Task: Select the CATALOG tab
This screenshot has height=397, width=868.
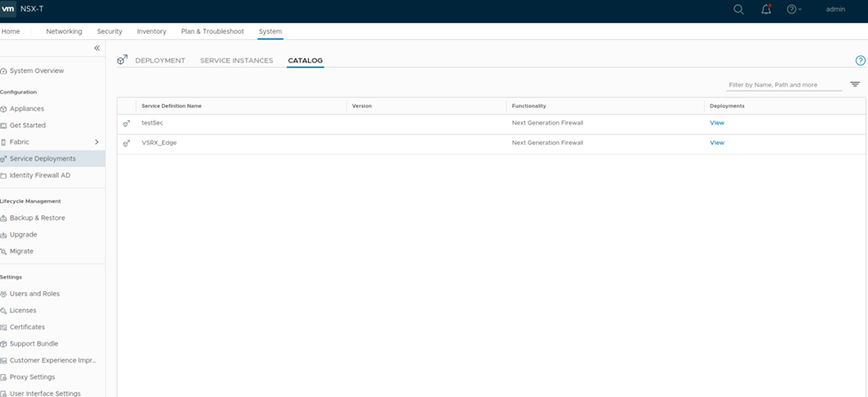Action: [x=305, y=61]
